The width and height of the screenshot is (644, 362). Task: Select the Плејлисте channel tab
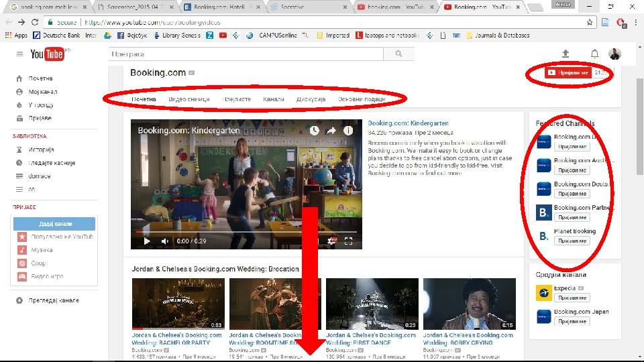click(x=237, y=99)
